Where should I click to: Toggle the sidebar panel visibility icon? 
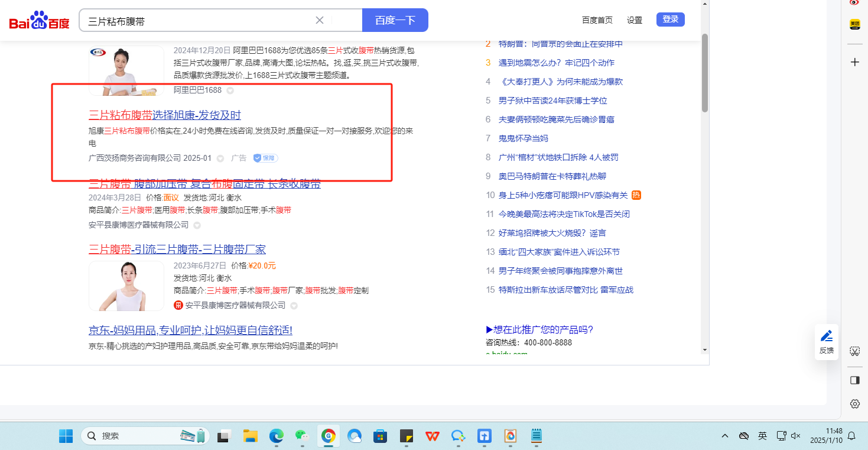pyautogui.click(x=854, y=380)
